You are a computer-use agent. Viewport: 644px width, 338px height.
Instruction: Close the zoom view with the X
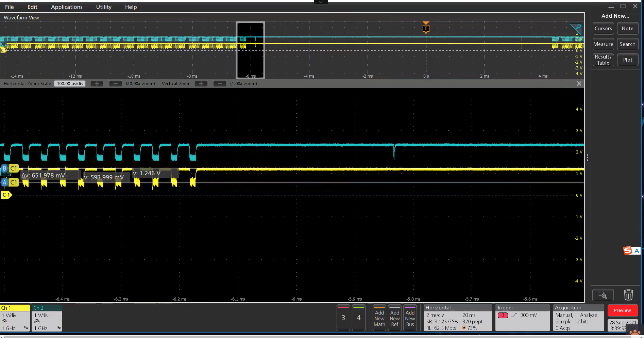coord(579,84)
